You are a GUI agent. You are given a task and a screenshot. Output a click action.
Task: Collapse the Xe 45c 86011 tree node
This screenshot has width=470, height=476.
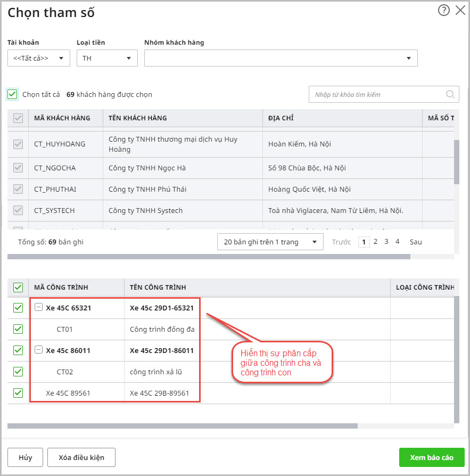39,350
